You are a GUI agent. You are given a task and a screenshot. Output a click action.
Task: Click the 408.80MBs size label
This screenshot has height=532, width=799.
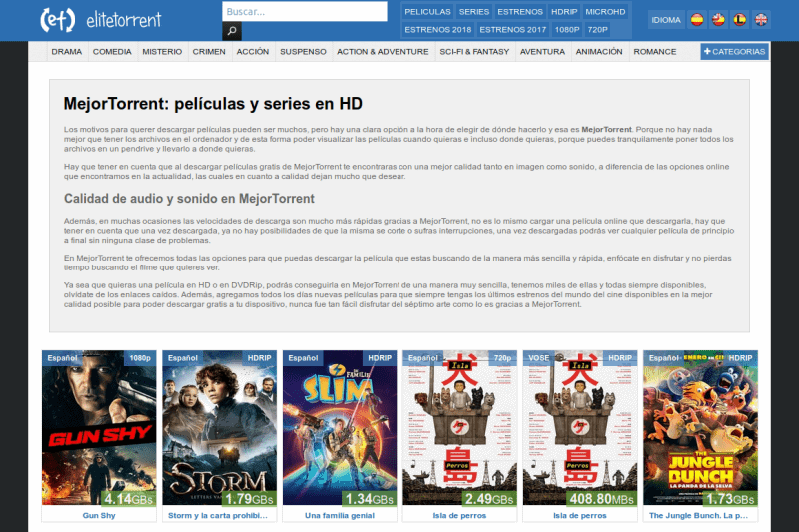601,499
